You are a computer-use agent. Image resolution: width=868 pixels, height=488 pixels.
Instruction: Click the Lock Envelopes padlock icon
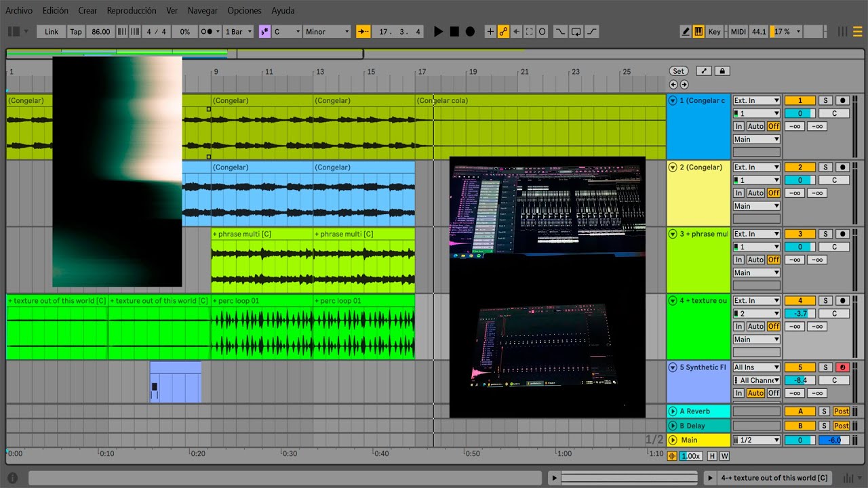click(722, 71)
